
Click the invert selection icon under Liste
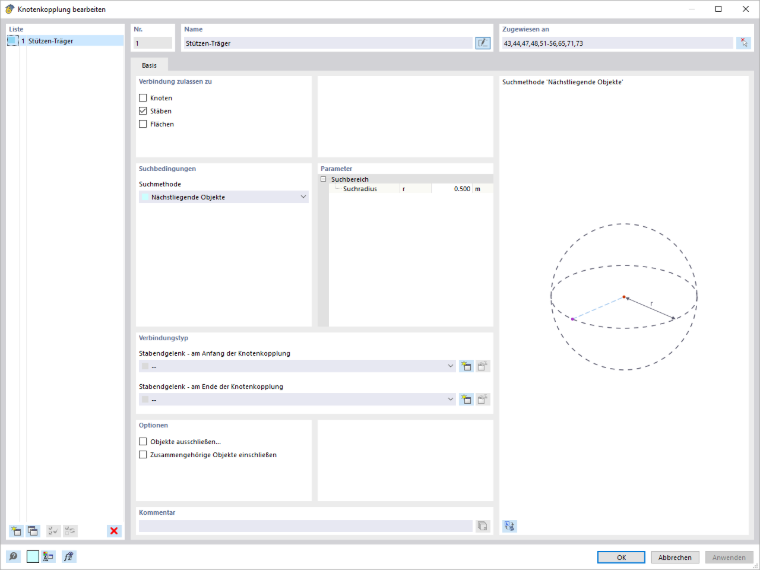pos(70,531)
